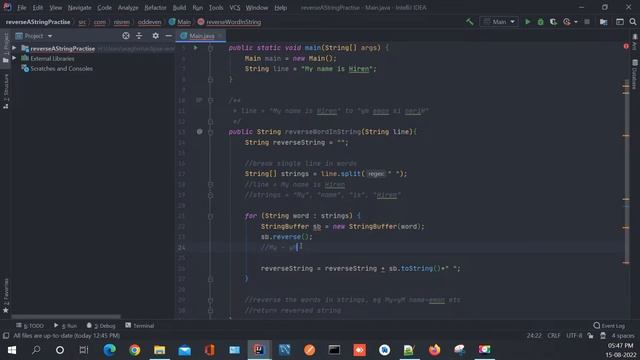Screen dimensions: 640x360
Task: Toggle file read-only lock icon in status bar
Action: (x=590, y=336)
